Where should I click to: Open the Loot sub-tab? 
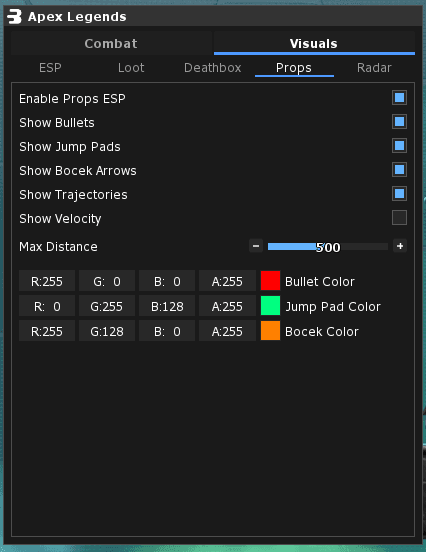tap(131, 68)
